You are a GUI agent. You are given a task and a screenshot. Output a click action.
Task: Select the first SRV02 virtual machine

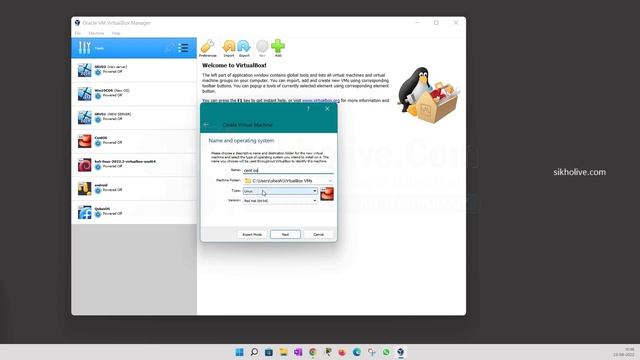(x=134, y=70)
